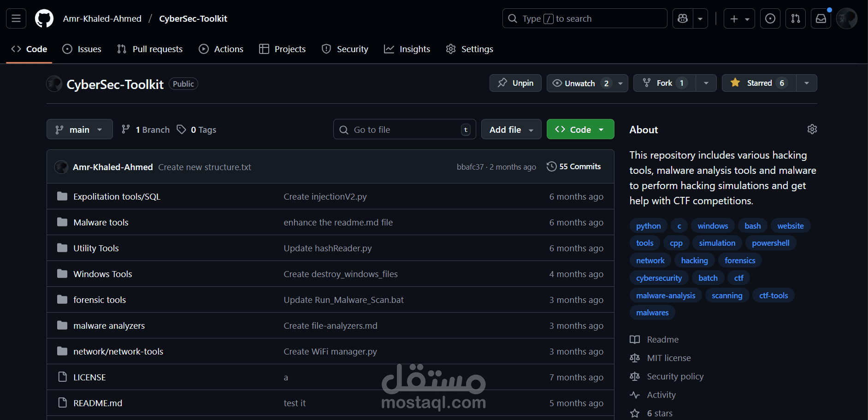
Task: Fork this repository
Action: (x=665, y=83)
